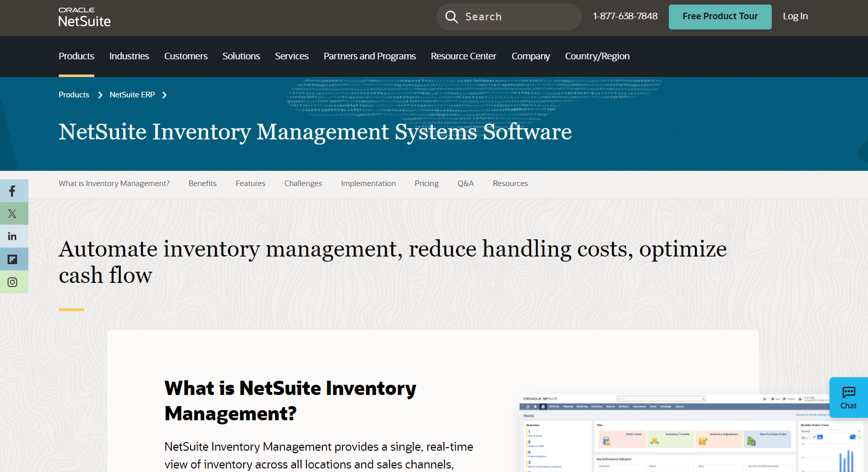This screenshot has width=868, height=472.
Task: Focus the Search input field
Action: (x=509, y=17)
